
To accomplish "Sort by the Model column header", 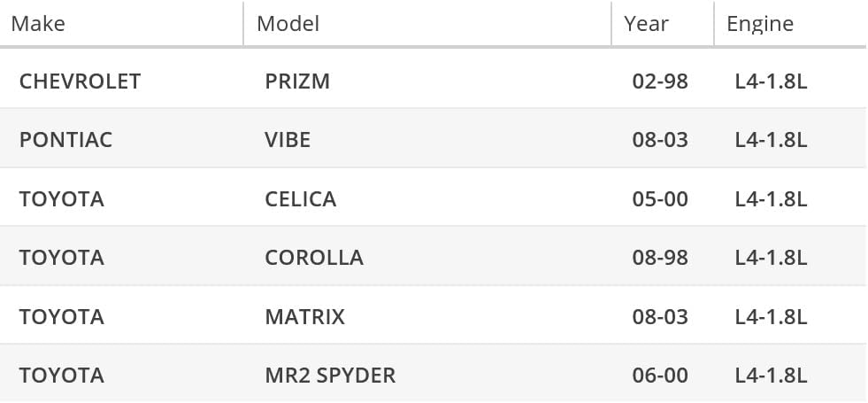I will coord(288,24).
